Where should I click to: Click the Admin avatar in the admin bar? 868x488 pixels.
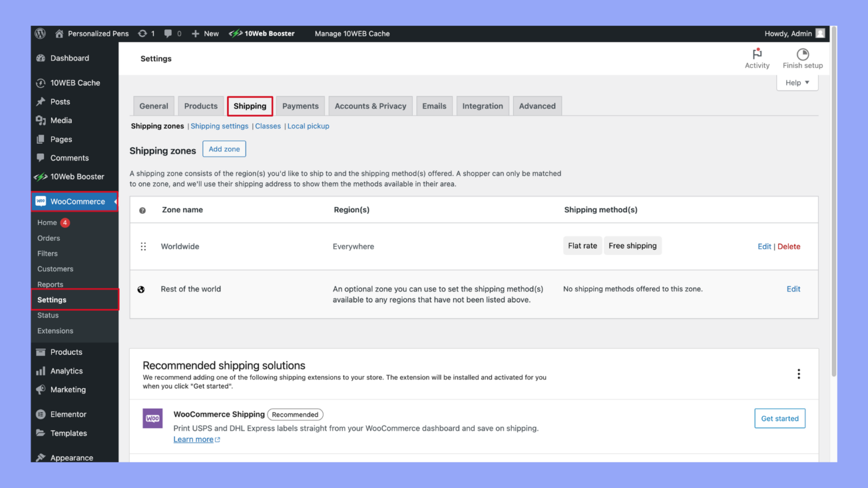point(821,33)
